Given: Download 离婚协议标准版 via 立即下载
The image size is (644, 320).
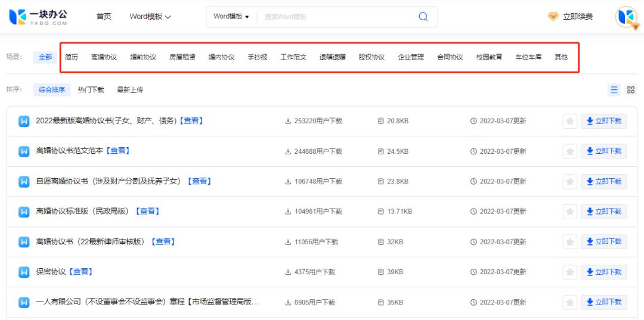Looking at the screenshot, I should [x=603, y=212].
